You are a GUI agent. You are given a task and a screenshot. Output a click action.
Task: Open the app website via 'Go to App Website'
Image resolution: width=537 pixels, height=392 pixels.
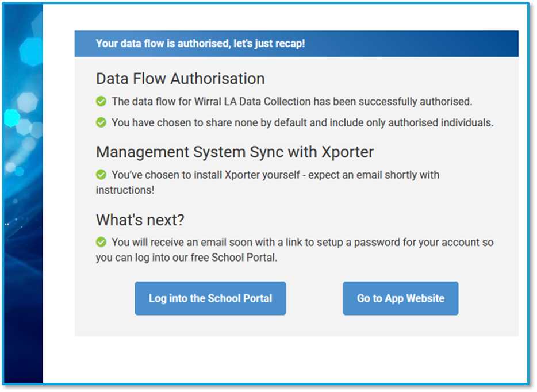click(x=400, y=298)
